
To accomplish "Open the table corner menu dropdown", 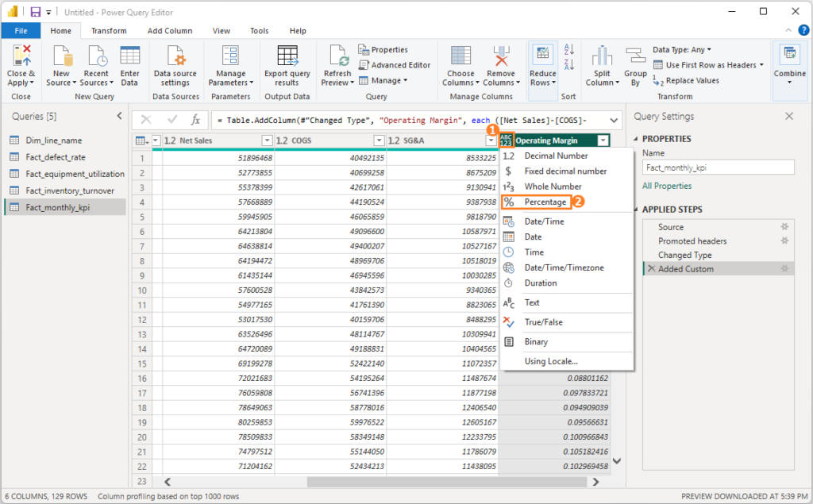I will 141,140.
